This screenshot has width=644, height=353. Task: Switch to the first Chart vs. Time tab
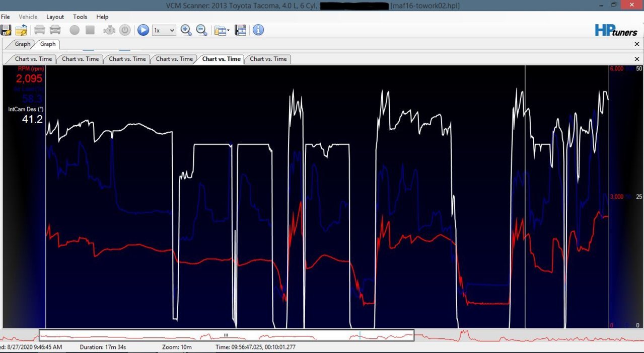click(x=33, y=59)
